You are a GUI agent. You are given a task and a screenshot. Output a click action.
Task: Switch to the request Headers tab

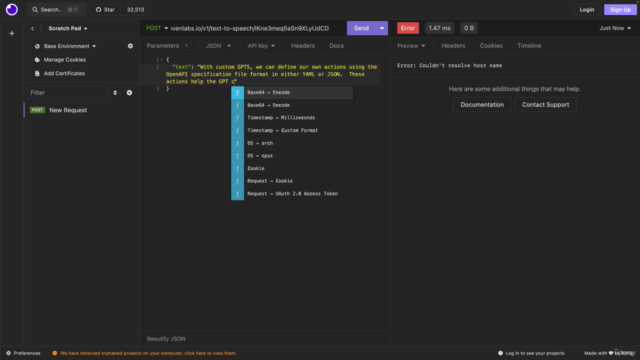303,46
